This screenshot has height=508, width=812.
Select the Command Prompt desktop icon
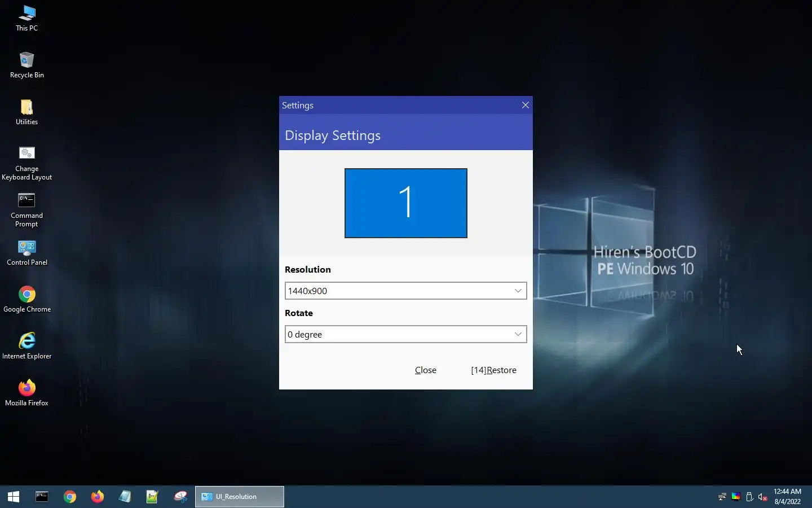click(x=27, y=210)
